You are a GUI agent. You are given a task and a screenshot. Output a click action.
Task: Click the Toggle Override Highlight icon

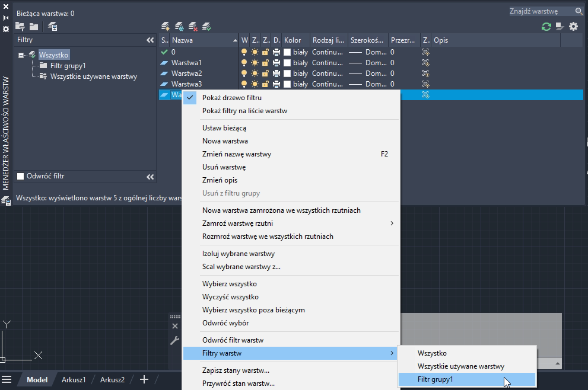[560, 27]
